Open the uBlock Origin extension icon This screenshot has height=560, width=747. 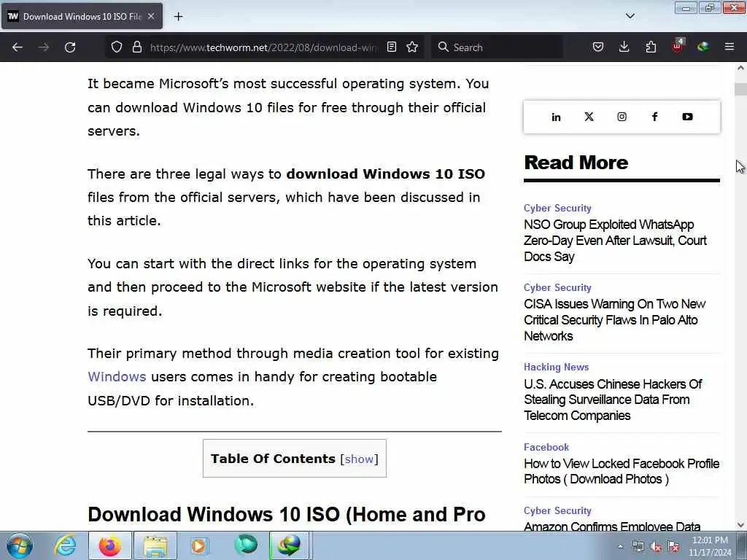[x=677, y=46]
